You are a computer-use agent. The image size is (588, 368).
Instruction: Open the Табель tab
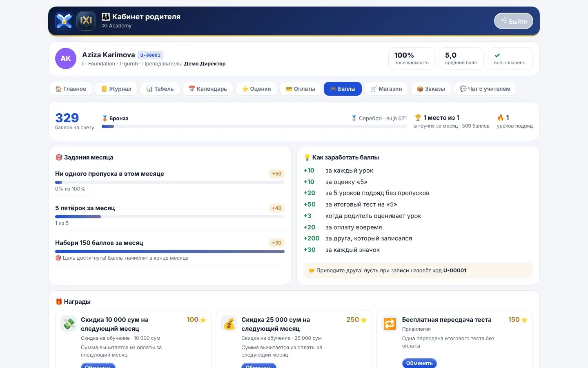160,89
